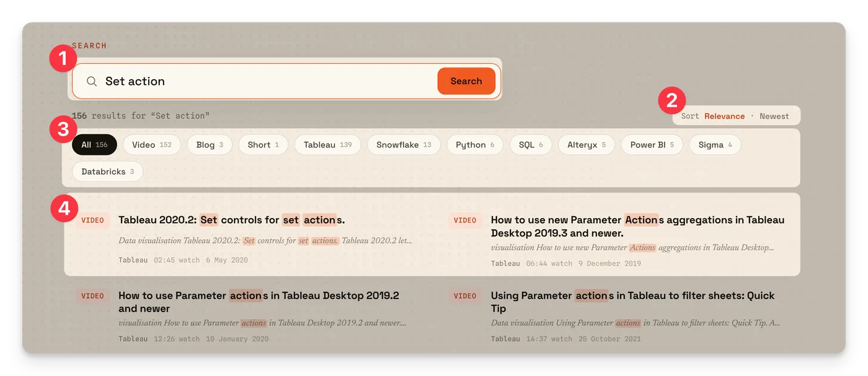Open Parameter Actions aggregations 2019.3 result
868x376 pixels.
click(637, 226)
